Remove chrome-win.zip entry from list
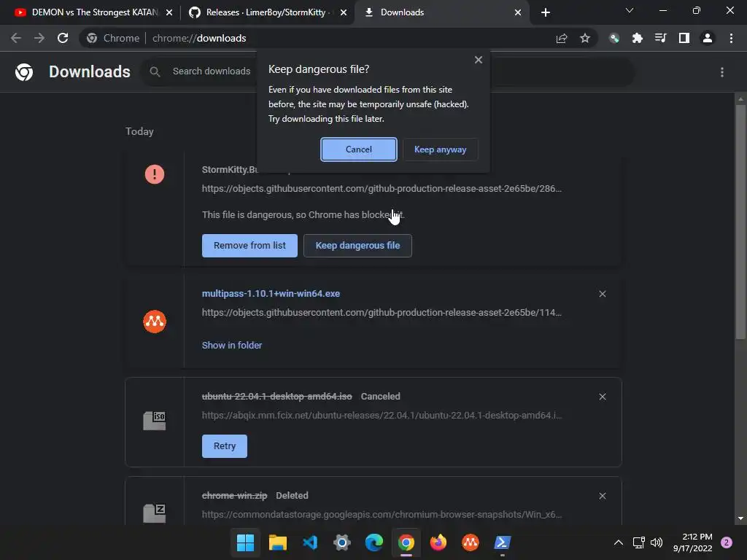Viewport: 747px width, 560px height. [x=602, y=496]
